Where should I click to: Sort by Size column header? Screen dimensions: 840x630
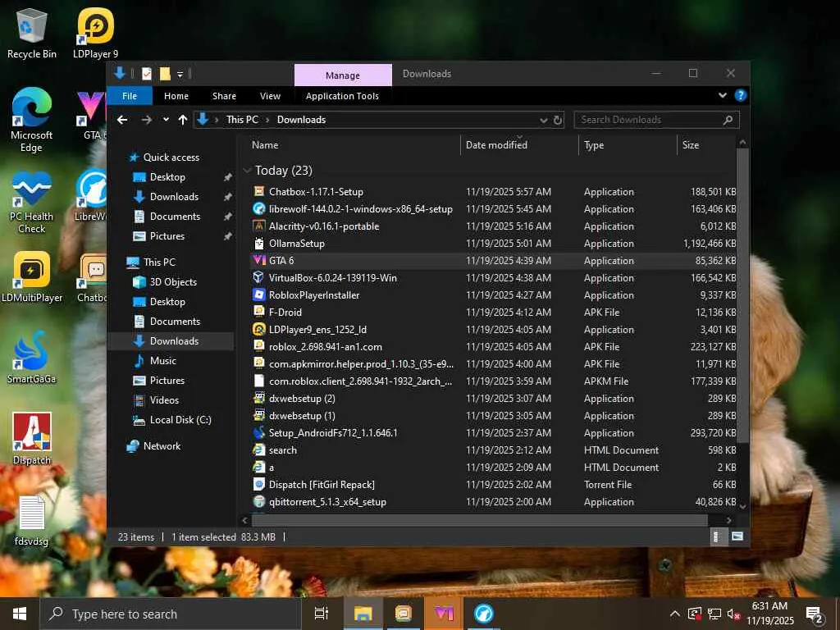[x=706, y=145]
